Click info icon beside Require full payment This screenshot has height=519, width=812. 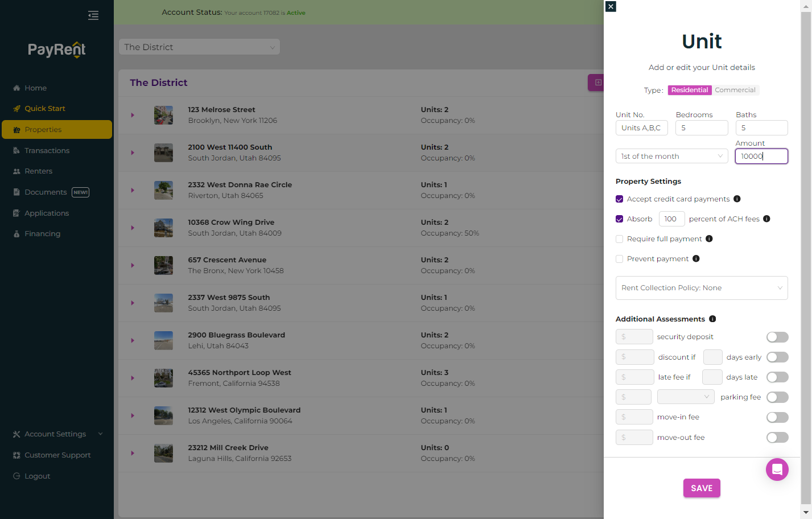pyautogui.click(x=709, y=239)
